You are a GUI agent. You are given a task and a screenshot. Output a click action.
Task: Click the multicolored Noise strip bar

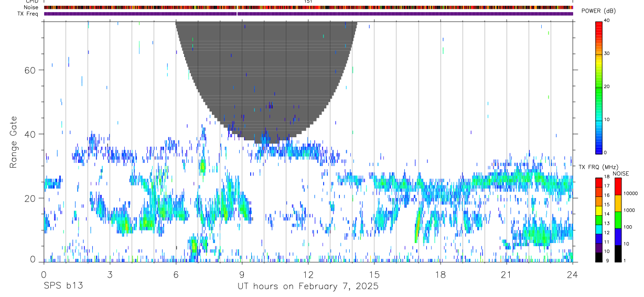[x=308, y=7]
